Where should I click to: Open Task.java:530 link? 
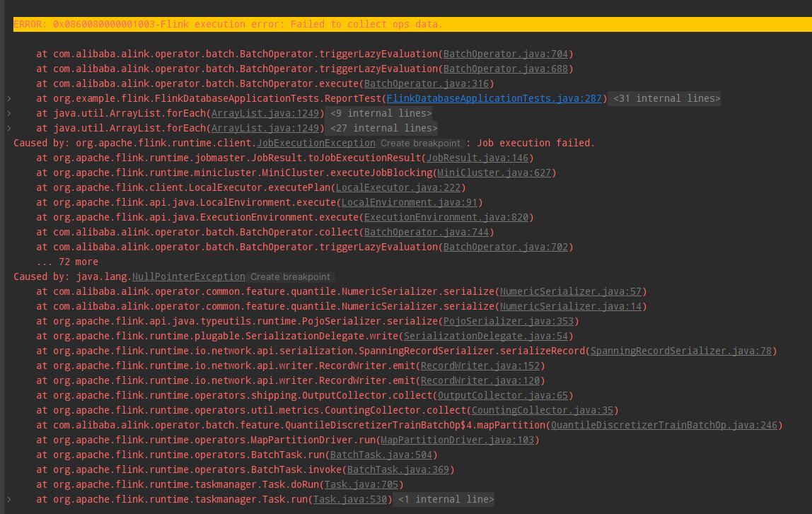349,500
